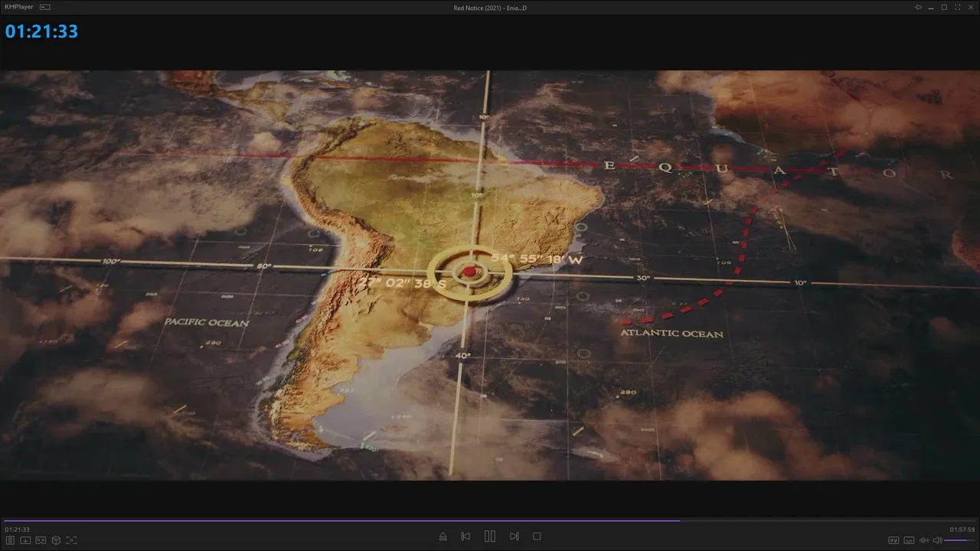Click the small icon beside the KMPlayer logo
The width and height of the screenshot is (980, 551).
click(45, 7)
